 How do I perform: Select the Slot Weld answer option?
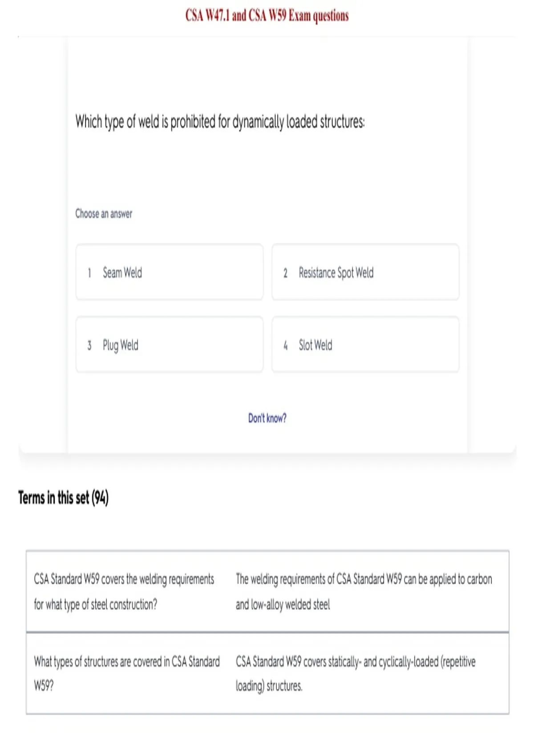pyautogui.click(x=365, y=345)
